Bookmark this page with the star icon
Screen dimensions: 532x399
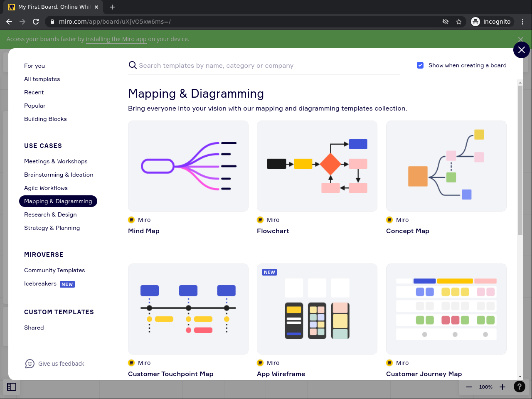459,22
